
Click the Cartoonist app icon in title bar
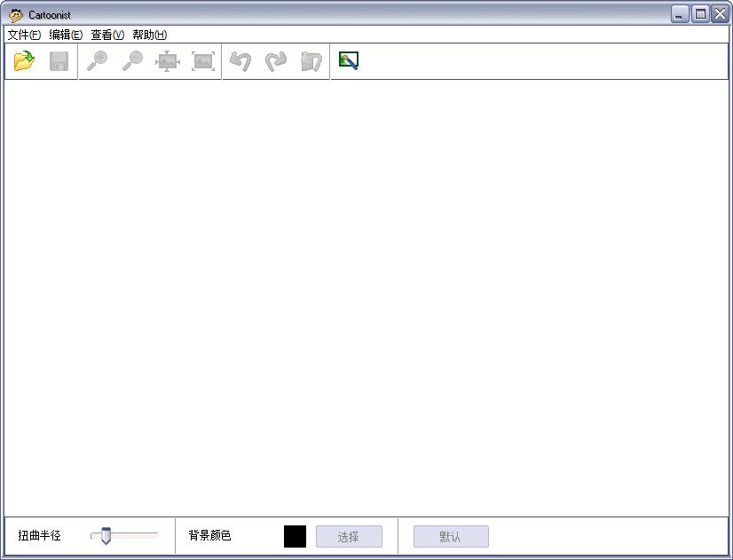coord(16,15)
